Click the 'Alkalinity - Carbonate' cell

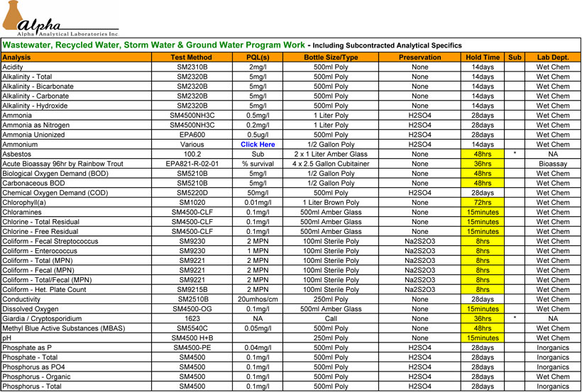76,96
